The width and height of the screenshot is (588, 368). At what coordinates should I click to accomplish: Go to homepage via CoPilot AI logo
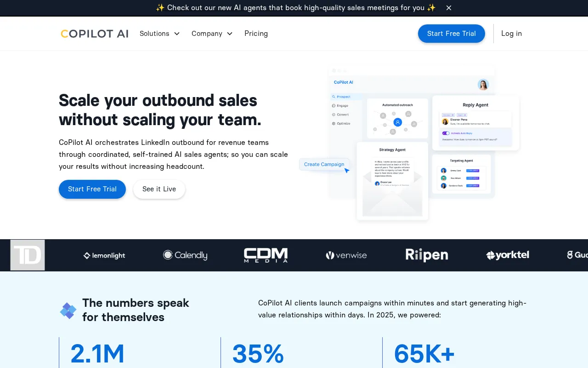point(95,34)
